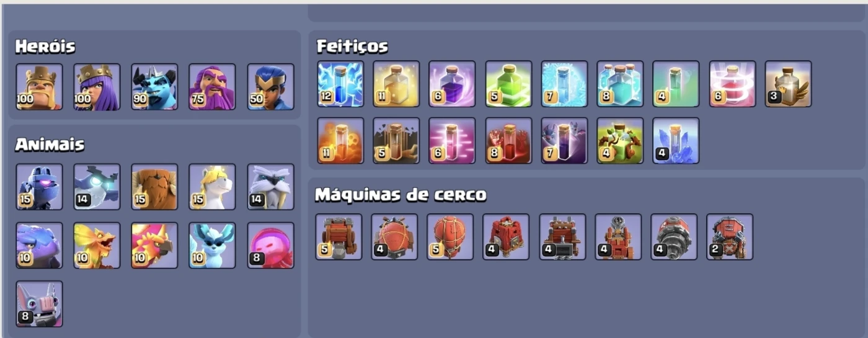
Task: Click the Bat spell level 7 icon
Action: coord(564,141)
